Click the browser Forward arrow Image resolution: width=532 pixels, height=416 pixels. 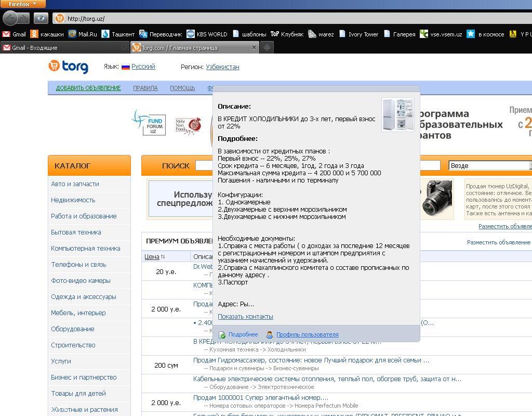pyautogui.click(x=24, y=18)
